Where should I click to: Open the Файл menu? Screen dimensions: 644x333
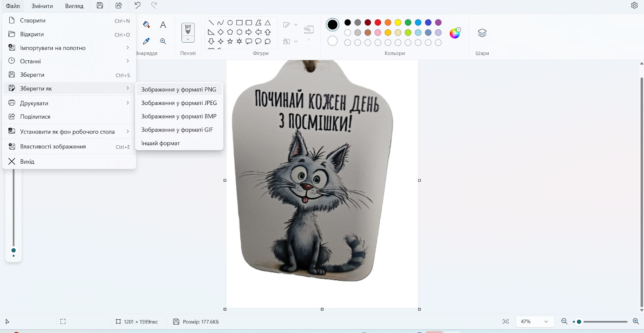[13, 6]
